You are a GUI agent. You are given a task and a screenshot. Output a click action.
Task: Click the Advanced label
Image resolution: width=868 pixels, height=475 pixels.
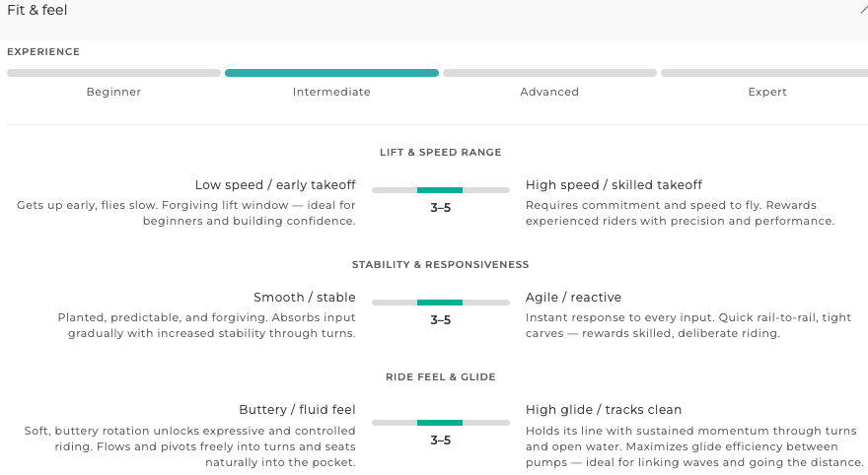tap(549, 92)
